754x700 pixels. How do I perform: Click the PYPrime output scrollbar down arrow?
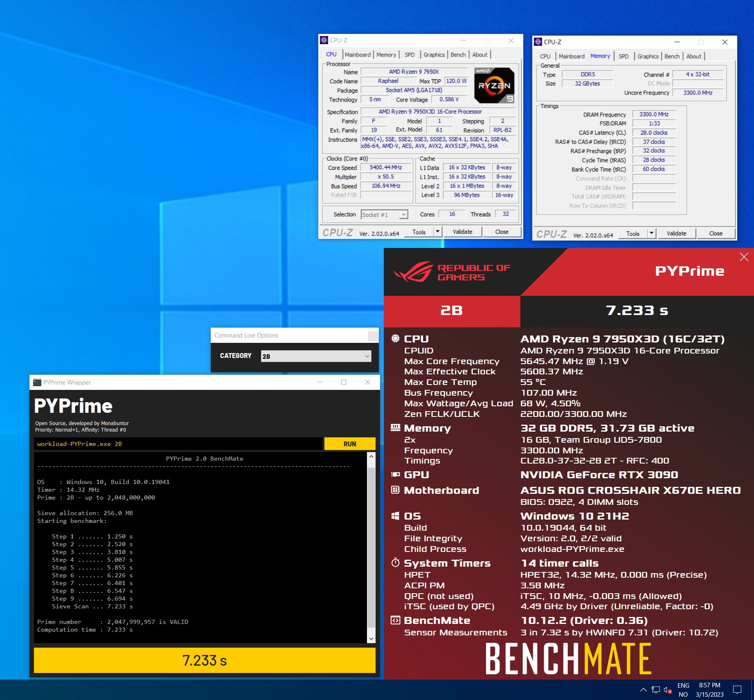[371, 638]
